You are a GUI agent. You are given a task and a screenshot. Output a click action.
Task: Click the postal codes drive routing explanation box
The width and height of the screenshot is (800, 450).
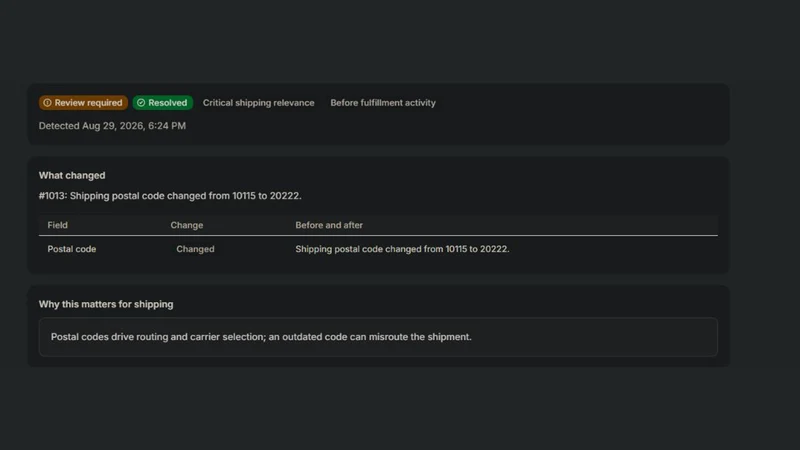(x=378, y=337)
